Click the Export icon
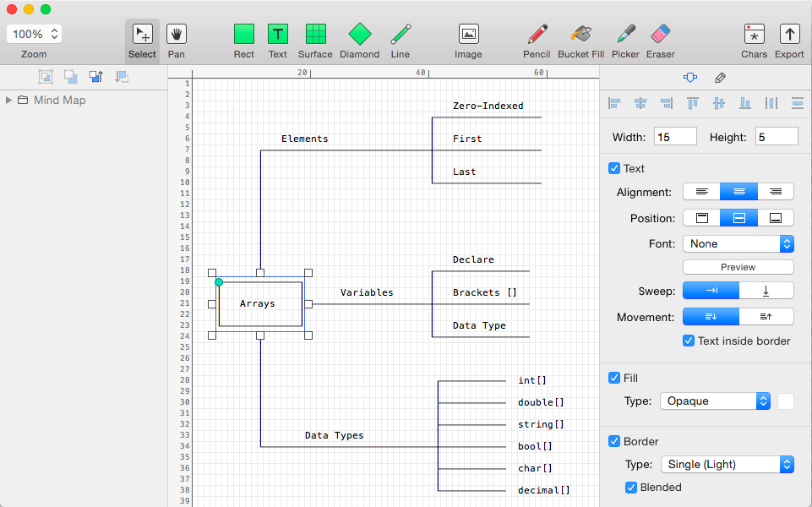This screenshot has width=812, height=507. click(789, 35)
